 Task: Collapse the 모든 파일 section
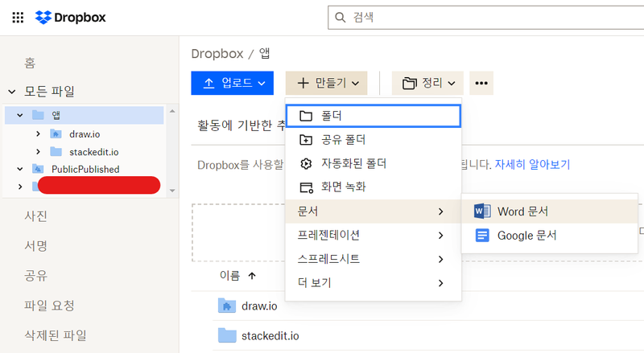tap(12, 91)
